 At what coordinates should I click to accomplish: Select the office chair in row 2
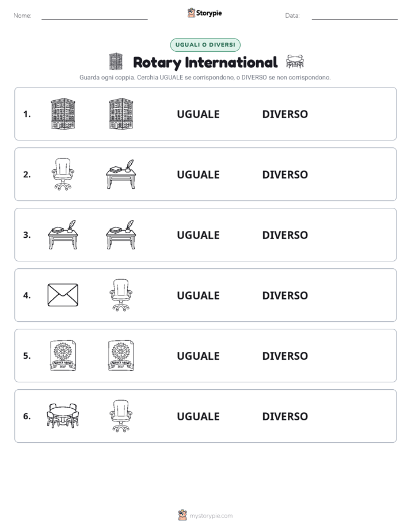pos(63,174)
